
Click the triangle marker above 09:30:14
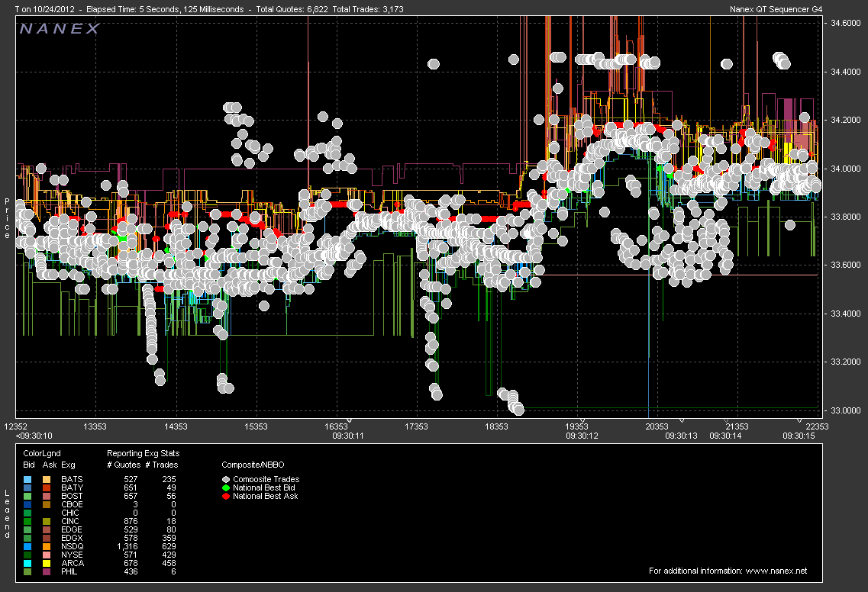tap(726, 421)
